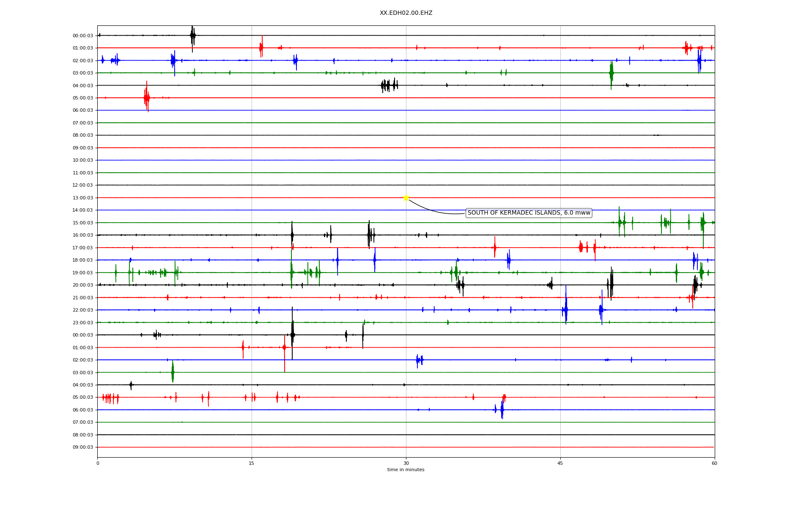Click the 19:00:03 green trace label
This screenshot has width=812, height=508.
coord(82,273)
